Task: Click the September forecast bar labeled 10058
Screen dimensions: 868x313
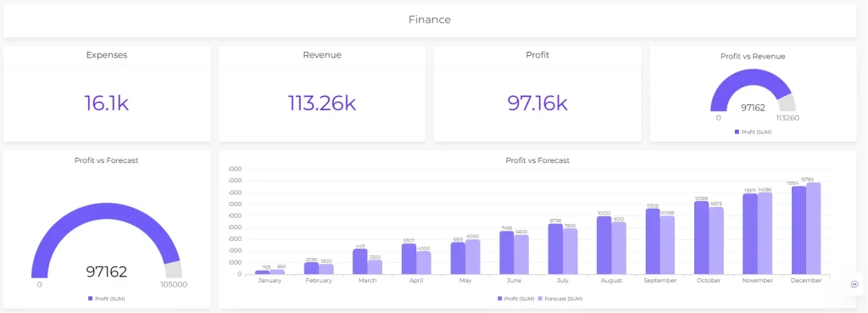Action: 668,245
